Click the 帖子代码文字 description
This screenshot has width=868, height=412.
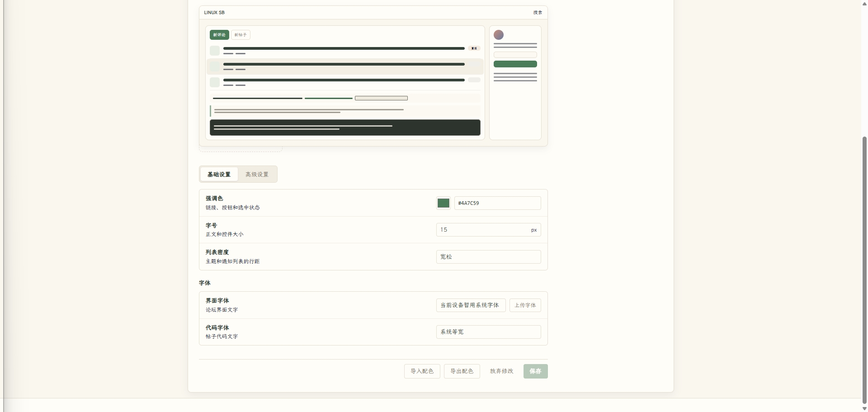[222, 336]
